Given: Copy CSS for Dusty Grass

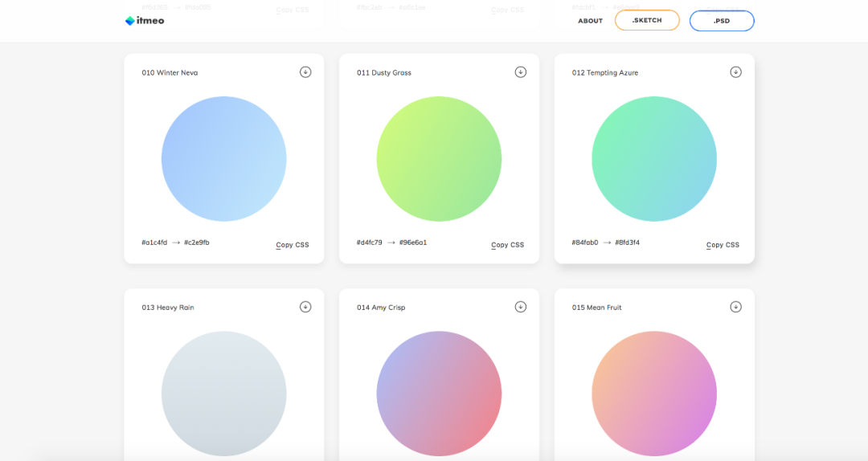Looking at the screenshot, I should [508, 245].
